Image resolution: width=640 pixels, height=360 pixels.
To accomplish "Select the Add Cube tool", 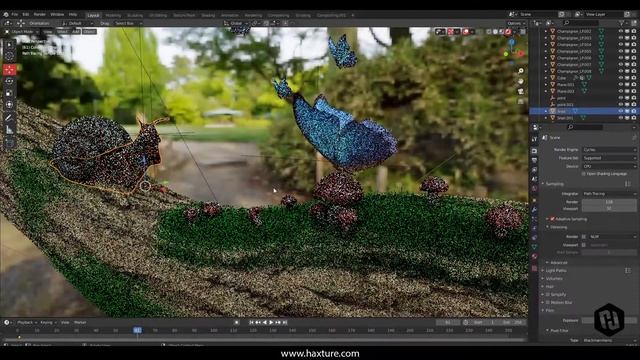I will tap(9, 143).
